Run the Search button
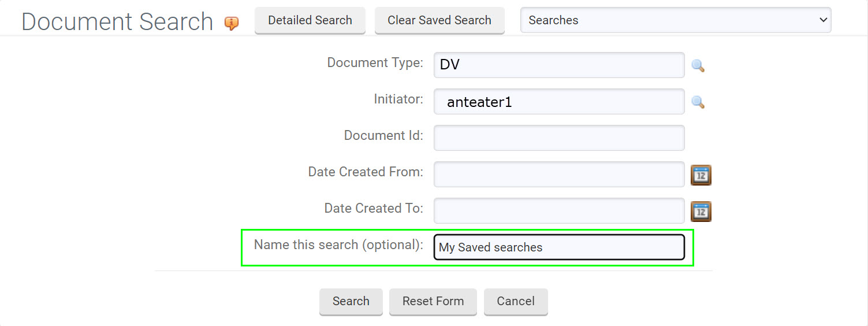Screen dimensions: 868x326 [351, 301]
